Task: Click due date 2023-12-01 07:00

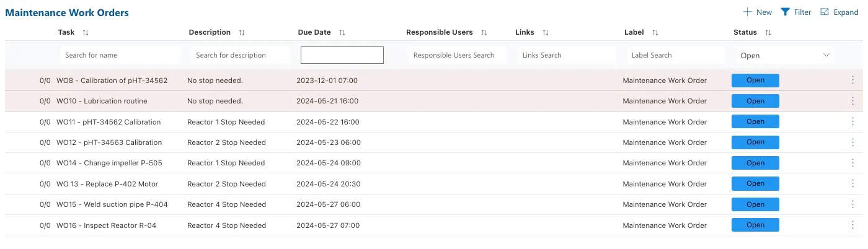Action: click(327, 81)
